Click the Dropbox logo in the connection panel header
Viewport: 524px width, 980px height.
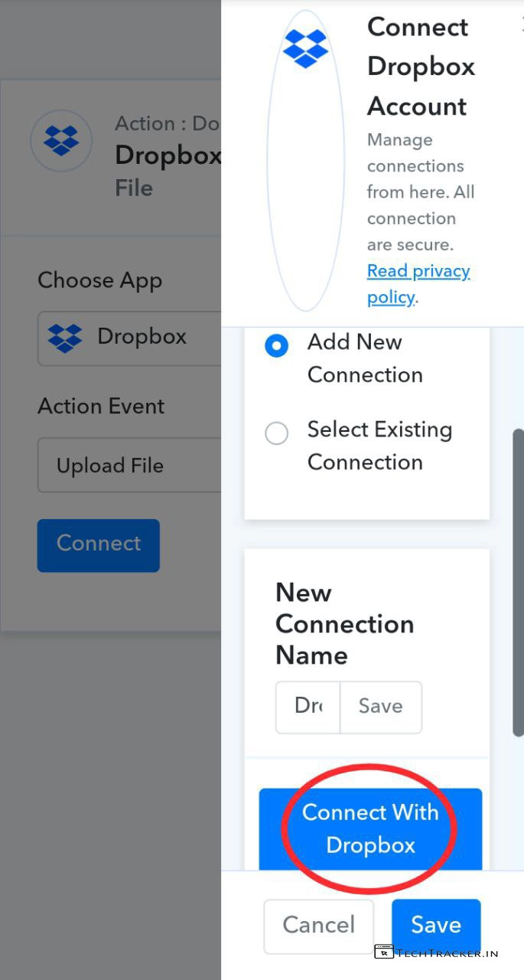[x=305, y=47]
